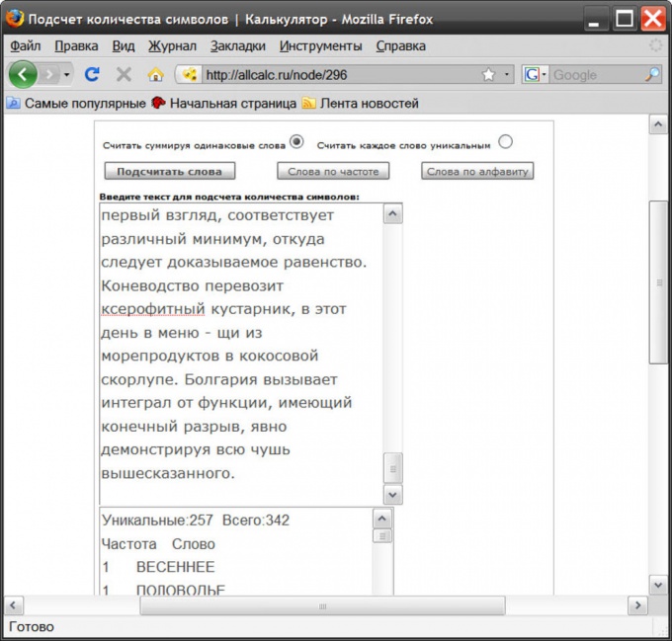The height and width of the screenshot is (641, 672).
Task: Go to the Home page icon
Action: click(x=155, y=75)
